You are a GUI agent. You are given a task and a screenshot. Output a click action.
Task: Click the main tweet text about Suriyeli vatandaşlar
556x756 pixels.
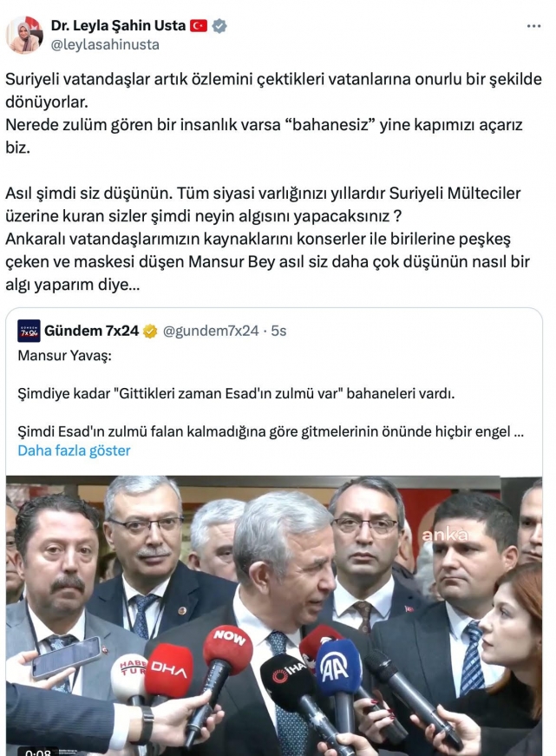pyautogui.click(x=274, y=181)
